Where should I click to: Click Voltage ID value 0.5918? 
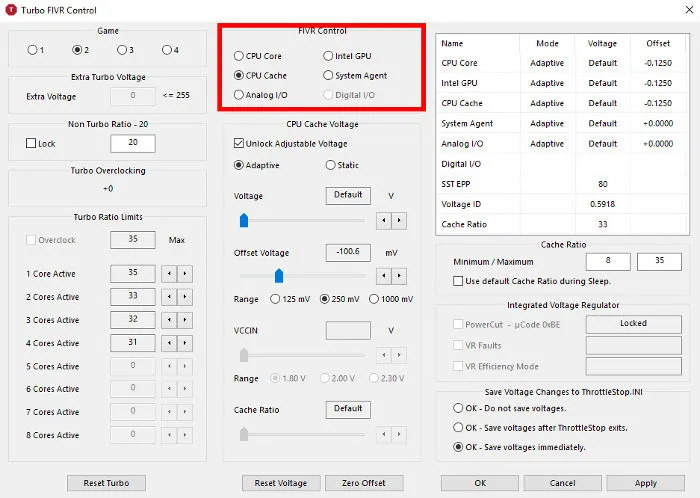pos(602,204)
